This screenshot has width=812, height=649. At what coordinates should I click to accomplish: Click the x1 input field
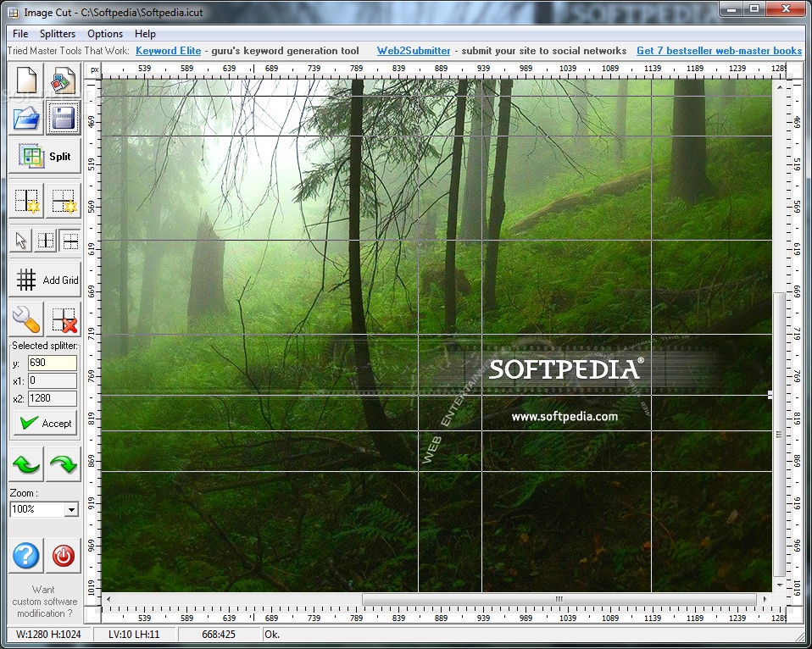click(53, 380)
